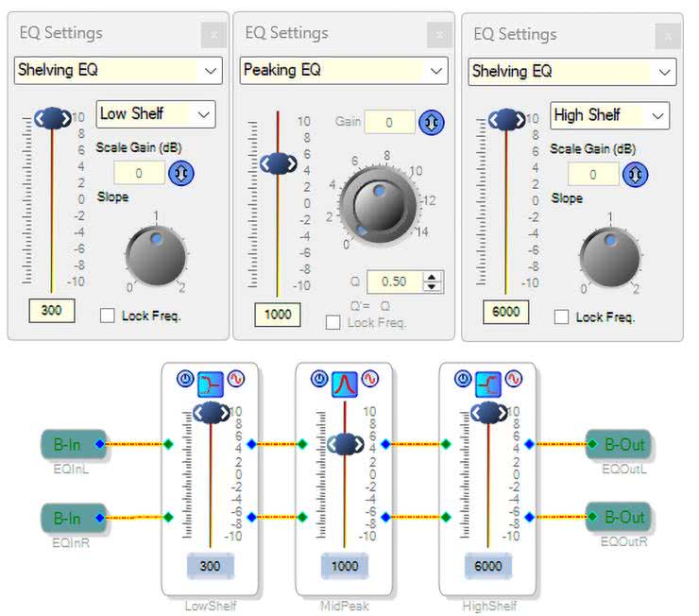The image size is (699, 616).
Task: Close the Peaking EQ settings panel
Action: click(x=438, y=34)
